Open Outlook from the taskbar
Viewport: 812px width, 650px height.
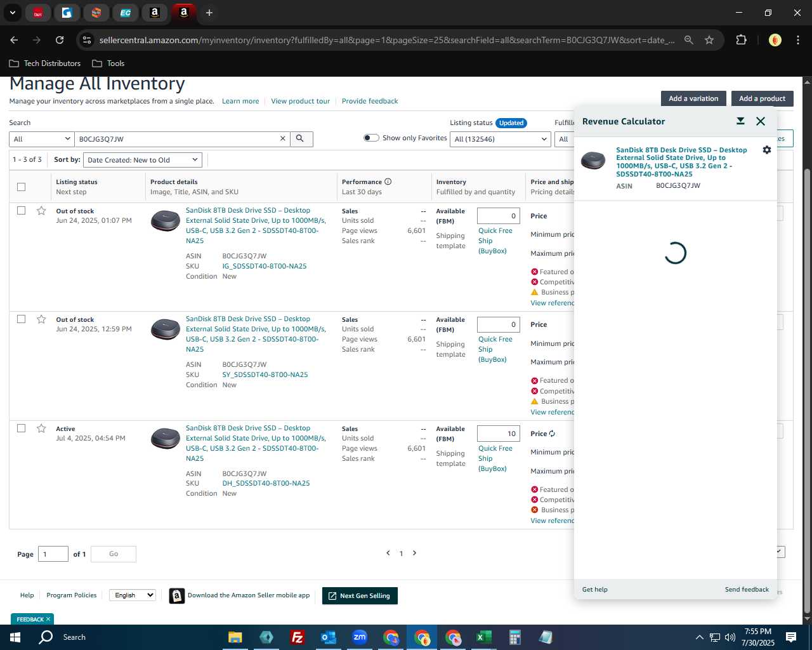[328, 637]
